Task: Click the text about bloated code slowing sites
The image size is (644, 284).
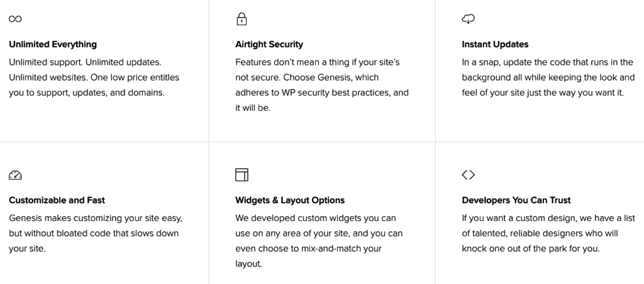Action: pyautogui.click(x=96, y=233)
